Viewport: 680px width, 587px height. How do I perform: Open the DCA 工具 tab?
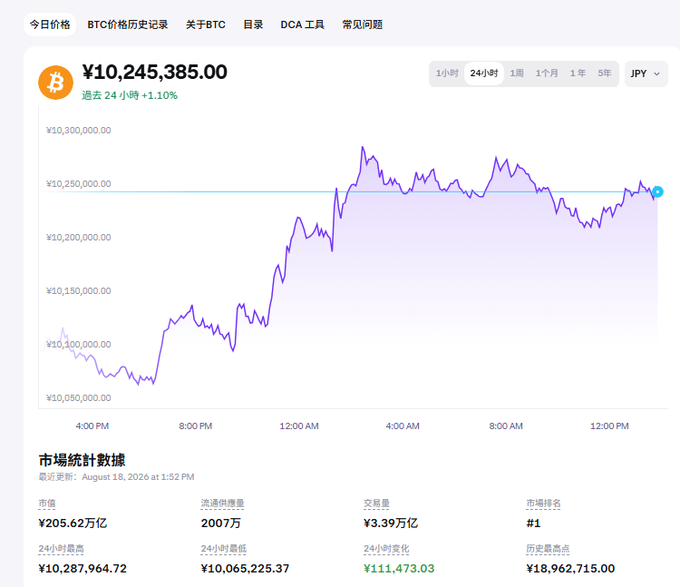tap(302, 25)
